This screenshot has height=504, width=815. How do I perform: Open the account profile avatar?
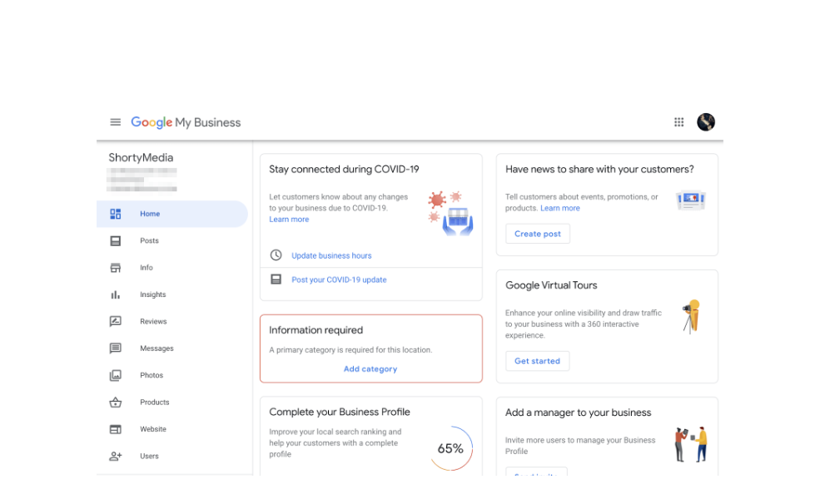tap(706, 122)
